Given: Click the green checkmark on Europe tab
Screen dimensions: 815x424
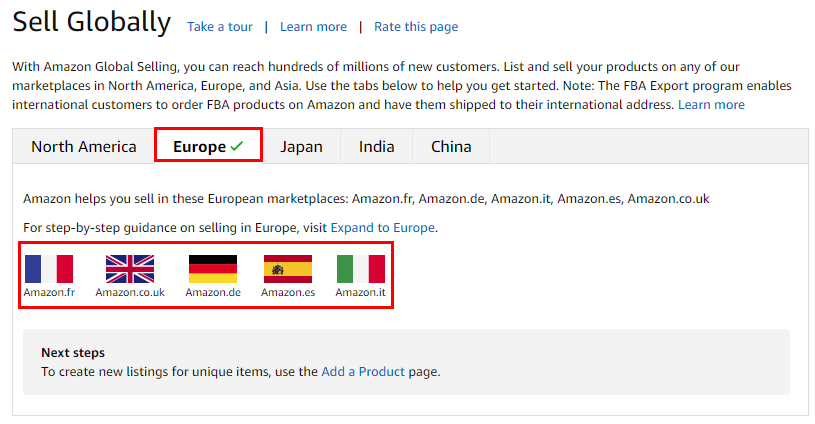Looking at the screenshot, I should tap(237, 146).
